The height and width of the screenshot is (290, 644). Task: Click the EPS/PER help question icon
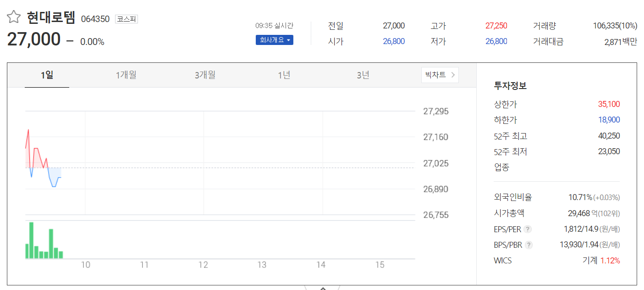[528, 229]
